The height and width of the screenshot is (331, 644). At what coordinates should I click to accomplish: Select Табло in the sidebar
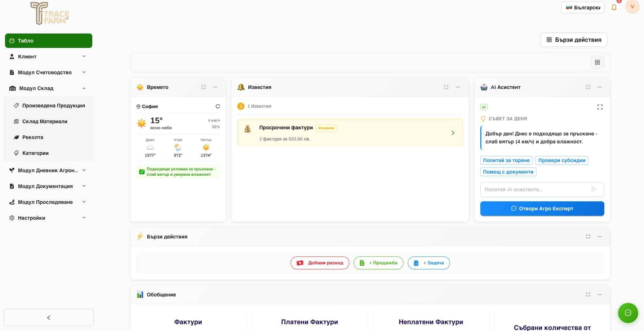48,40
